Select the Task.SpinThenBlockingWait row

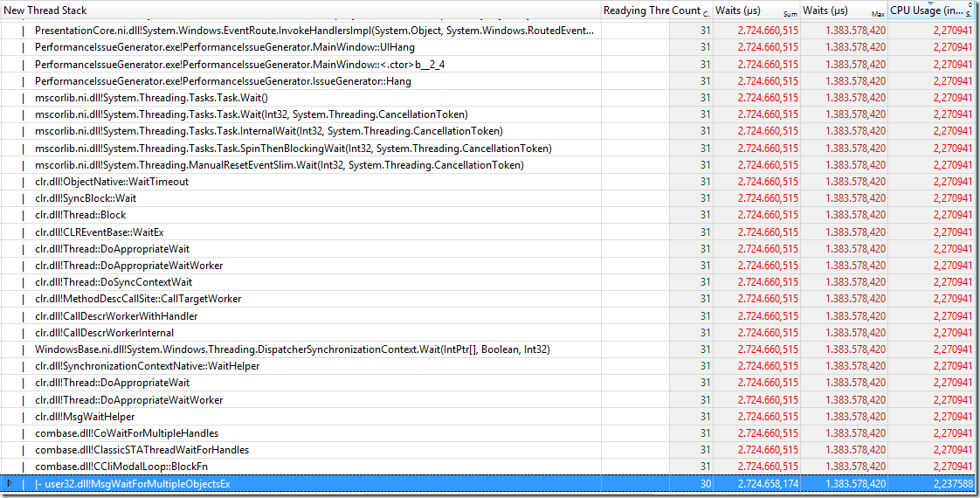click(x=293, y=149)
